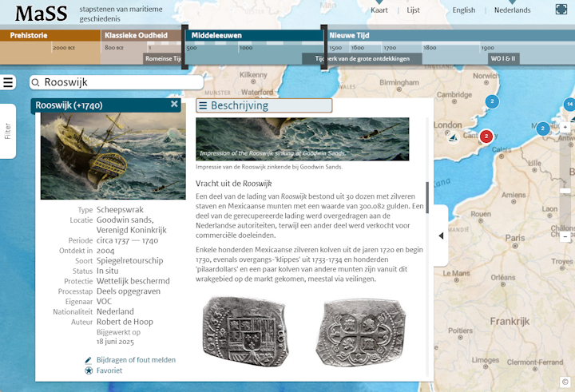Click the blue cluster marker near Norwich
Image resolution: width=575 pixels, height=392 pixels.
pos(492,101)
